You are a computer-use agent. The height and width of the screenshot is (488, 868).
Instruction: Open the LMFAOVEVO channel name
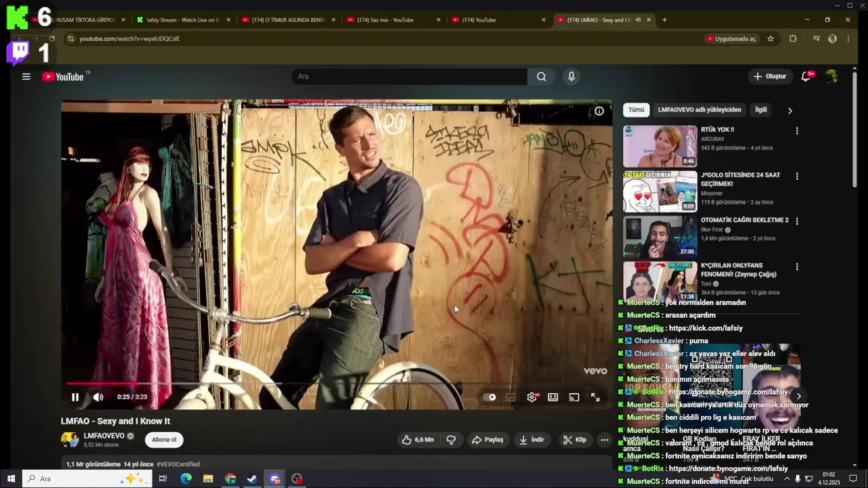coord(104,436)
